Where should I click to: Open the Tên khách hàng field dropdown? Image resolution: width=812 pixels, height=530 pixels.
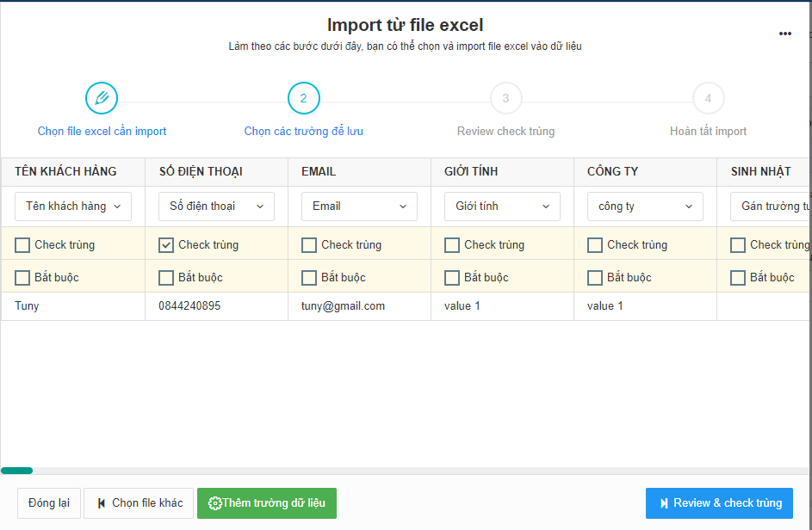tap(73, 206)
